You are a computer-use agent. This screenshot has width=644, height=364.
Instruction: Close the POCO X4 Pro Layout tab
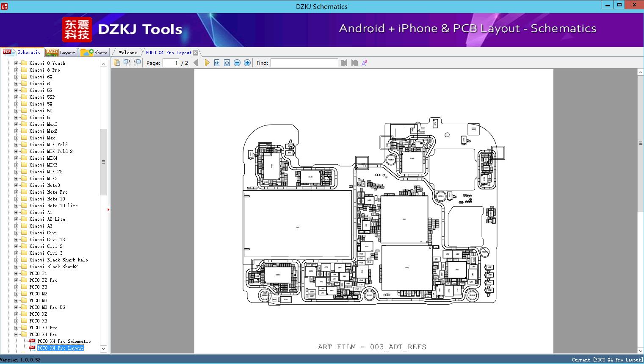click(x=195, y=53)
